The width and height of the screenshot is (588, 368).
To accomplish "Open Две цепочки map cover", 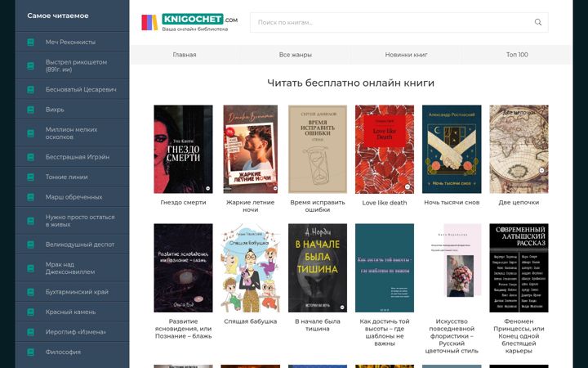I will 519,150.
